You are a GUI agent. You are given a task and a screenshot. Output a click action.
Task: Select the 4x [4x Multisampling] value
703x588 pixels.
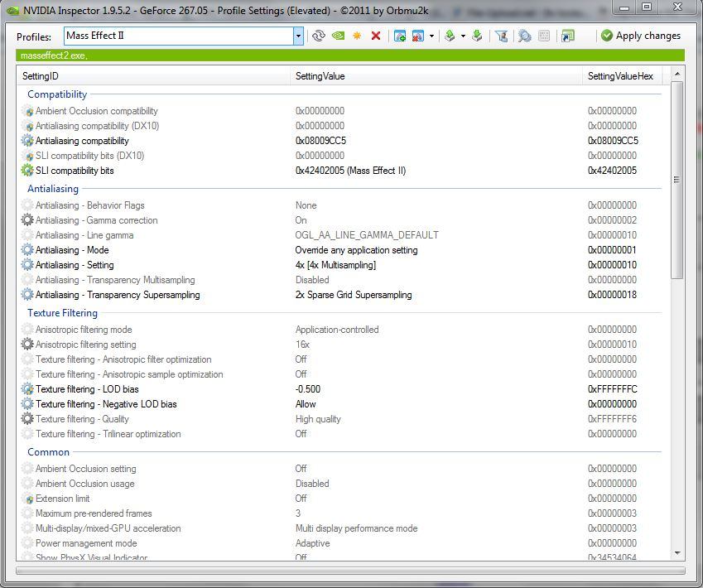[x=335, y=265]
